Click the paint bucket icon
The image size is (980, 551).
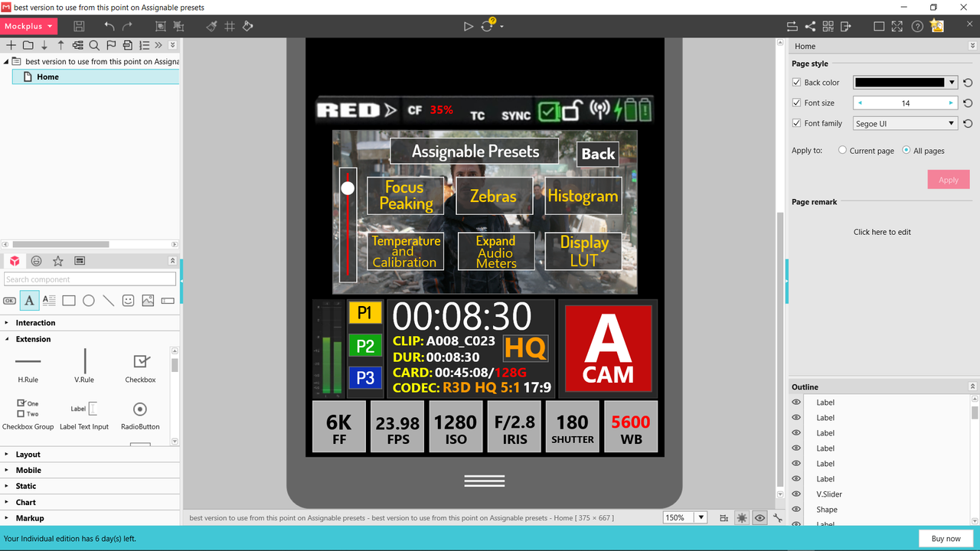[248, 26]
